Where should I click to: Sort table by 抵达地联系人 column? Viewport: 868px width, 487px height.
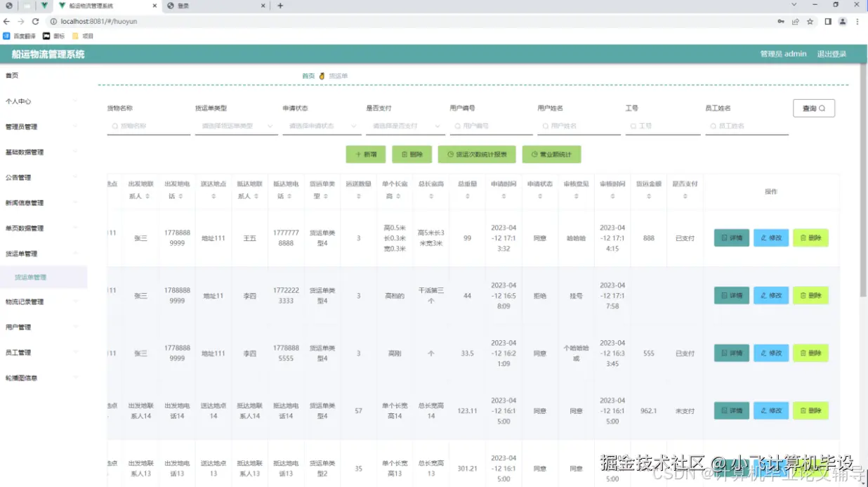pos(257,197)
